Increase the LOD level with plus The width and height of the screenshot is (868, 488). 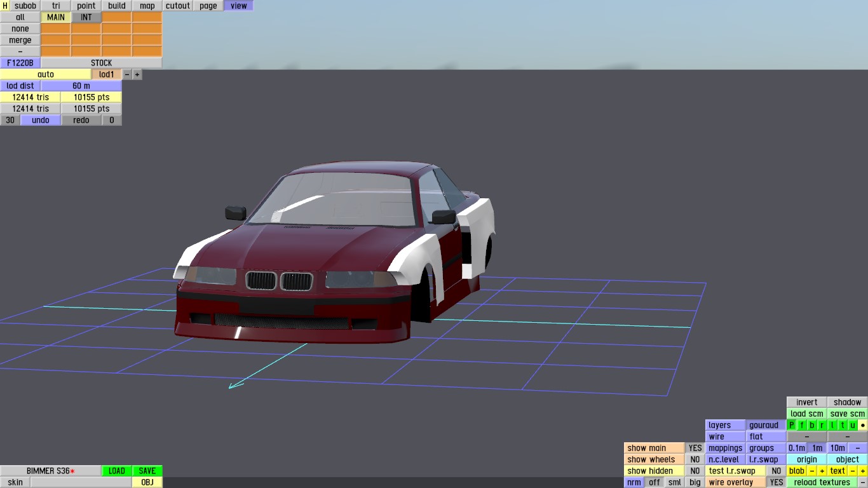(x=137, y=74)
